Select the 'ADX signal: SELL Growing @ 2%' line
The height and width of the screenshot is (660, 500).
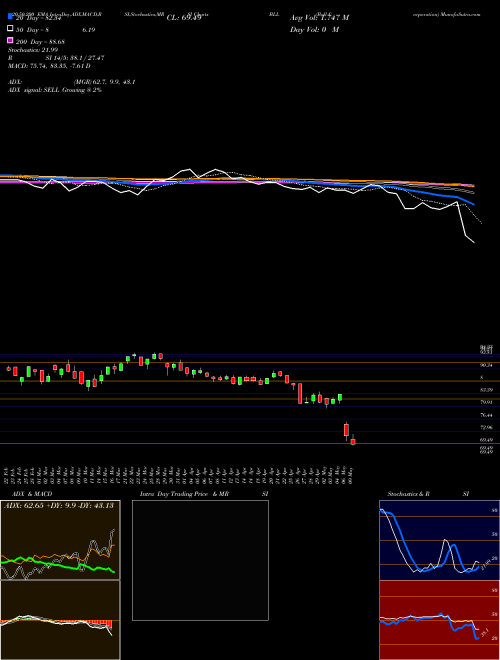pos(55,90)
